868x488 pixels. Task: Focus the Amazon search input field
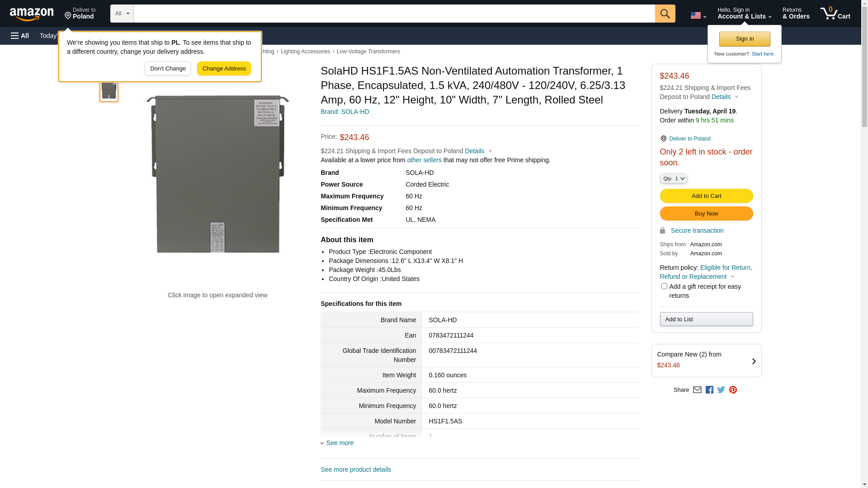coord(393,14)
